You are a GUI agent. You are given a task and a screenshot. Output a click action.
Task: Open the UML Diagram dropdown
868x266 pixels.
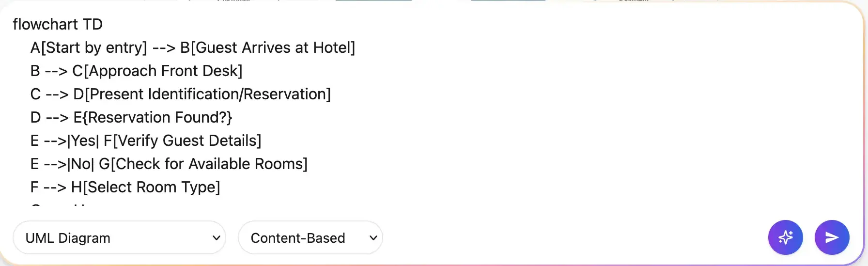[119, 238]
